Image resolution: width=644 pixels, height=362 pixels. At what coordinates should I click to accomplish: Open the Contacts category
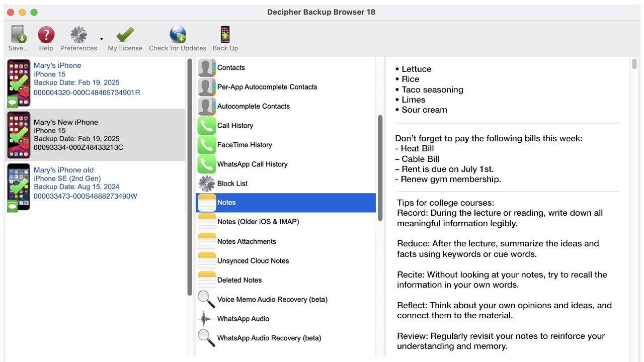(x=231, y=68)
